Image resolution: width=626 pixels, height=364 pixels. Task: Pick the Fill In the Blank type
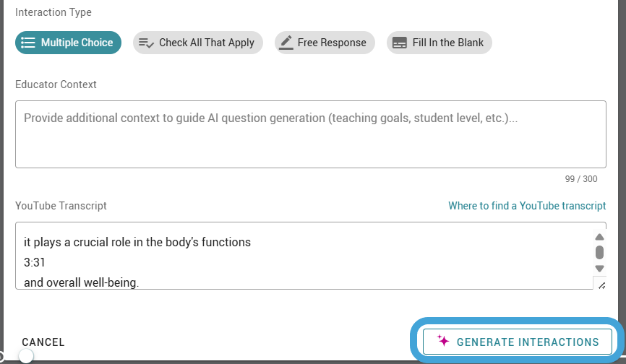[x=440, y=43]
